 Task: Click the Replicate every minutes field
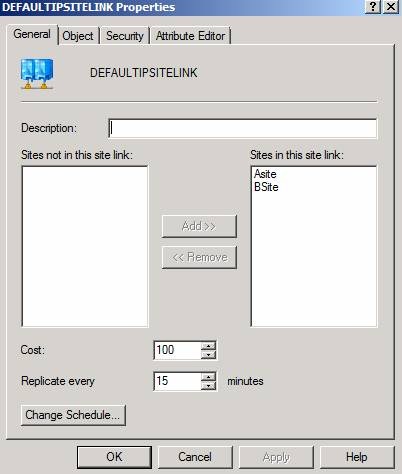pyautogui.click(x=177, y=381)
